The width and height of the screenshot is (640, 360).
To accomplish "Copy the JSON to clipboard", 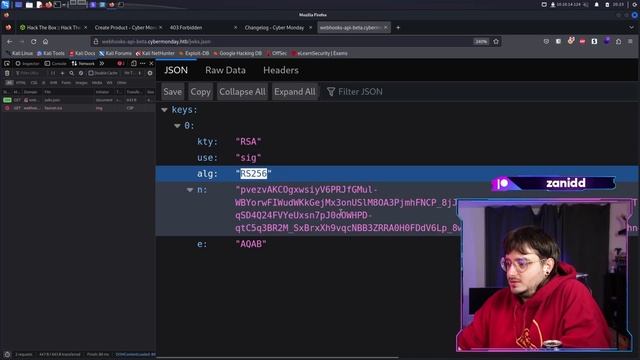I will [200, 92].
